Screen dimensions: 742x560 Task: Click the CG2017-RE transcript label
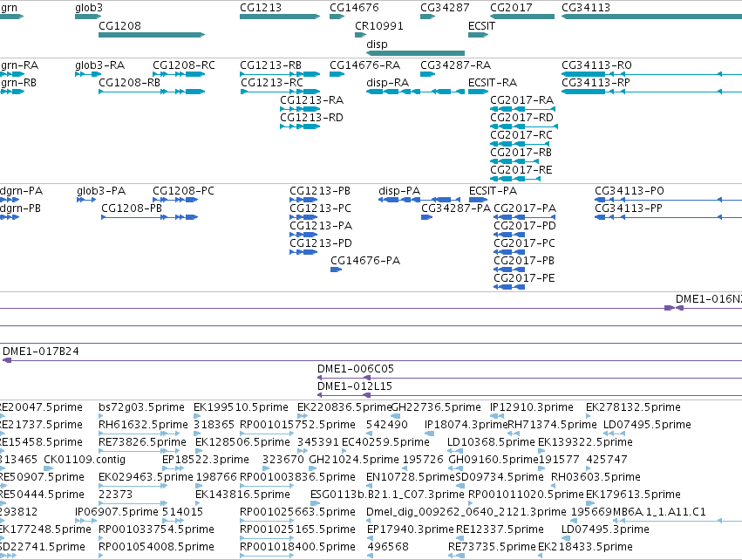click(521, 170)
